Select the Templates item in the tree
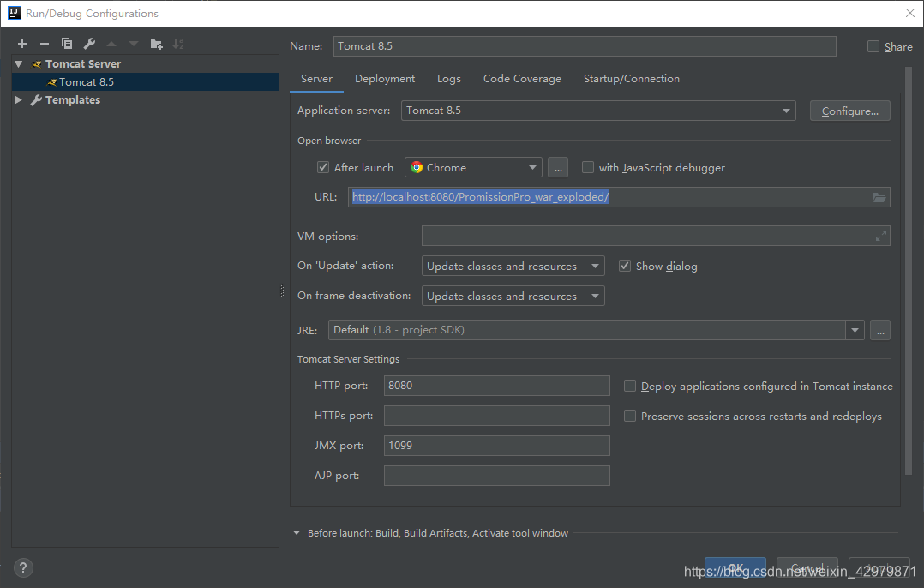This screenshot has height=588, width=924. coord(73,99)
